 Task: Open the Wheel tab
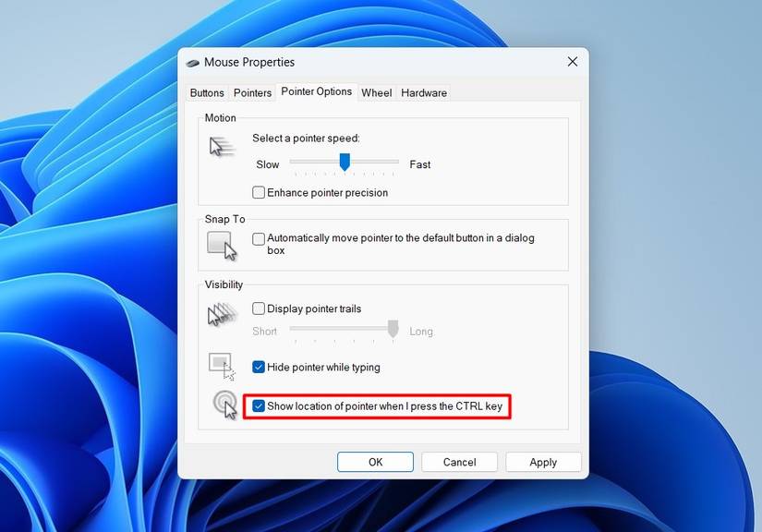pyautogui.click(x=376, y=92)
